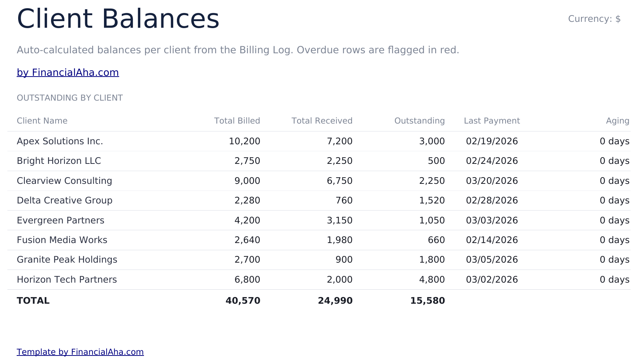Click Evergreen Partners outstanding 1,050

[432, 220]
